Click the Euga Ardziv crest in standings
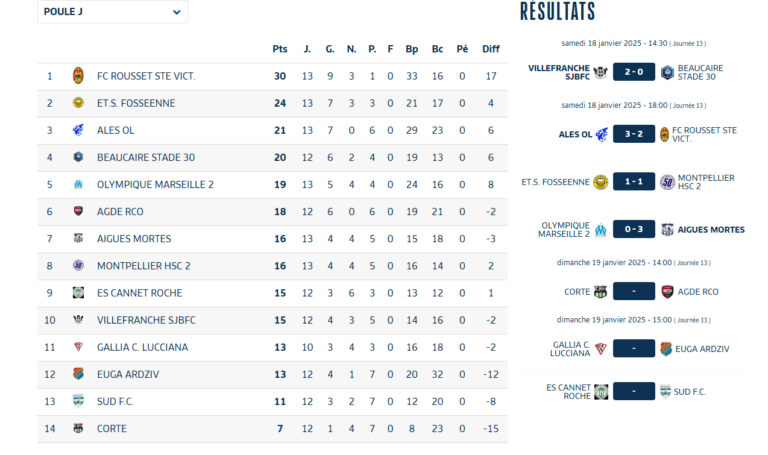The height and width of the screenshot is (455, 768). click(x=78, y=374)
